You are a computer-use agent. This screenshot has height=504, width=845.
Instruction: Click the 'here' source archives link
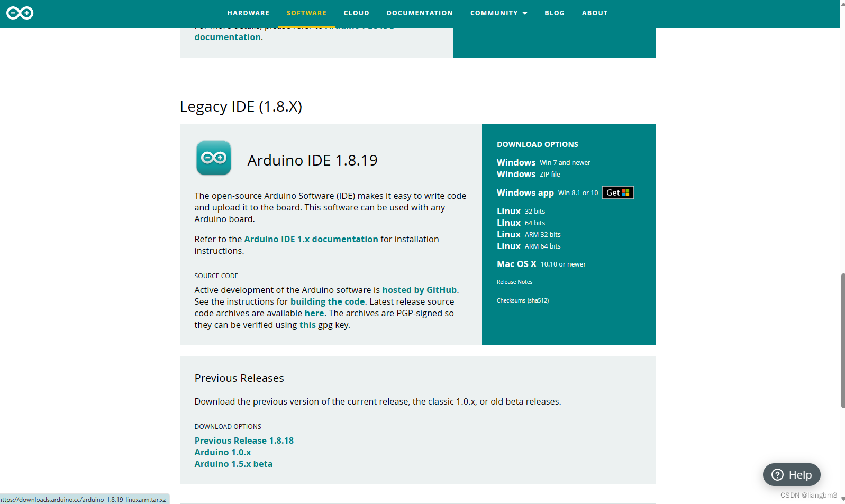314,313
